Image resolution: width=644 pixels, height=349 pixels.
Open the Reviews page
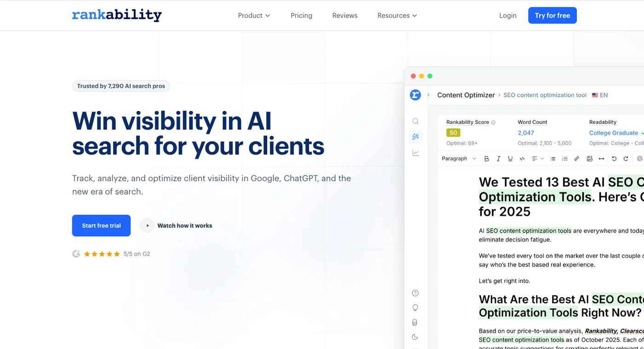point(345,16)
